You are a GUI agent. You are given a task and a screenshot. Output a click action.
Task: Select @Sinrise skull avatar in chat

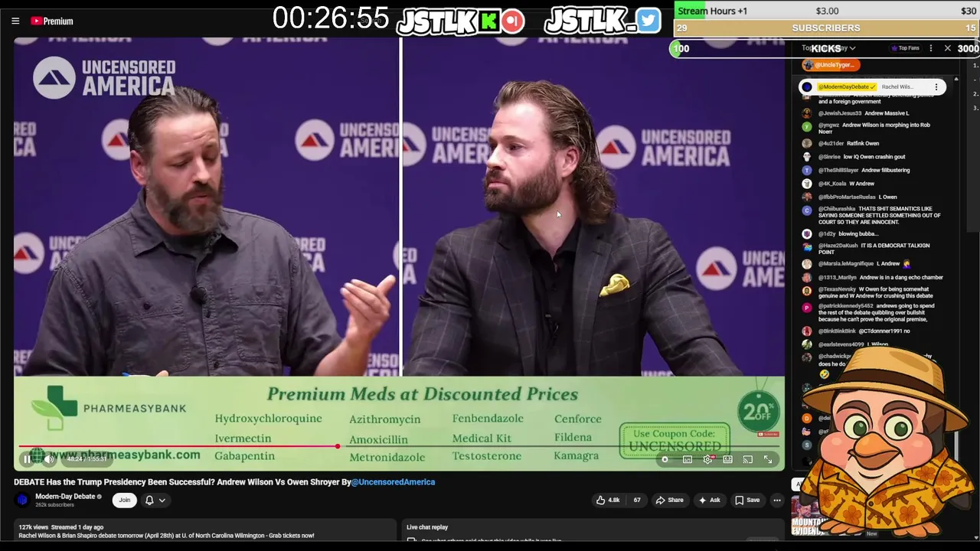tap(807, 157)
